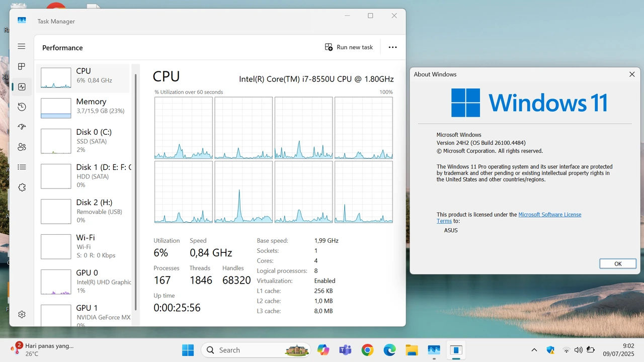Select Disk 2 (H:) removable entry
Screen dimensions: 644x362
(x=83, y=211)
